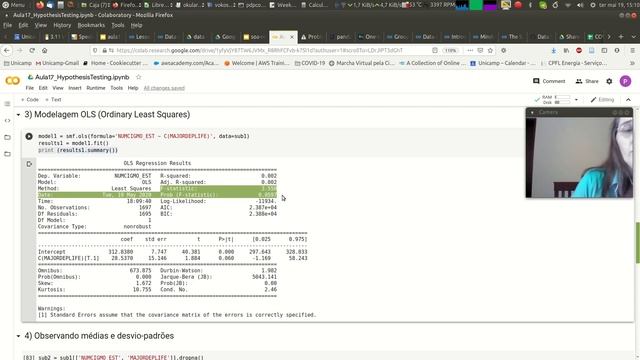Open Firefox hamburger menu
This screenshot has width=640, height=360.
tap(632, 50)
